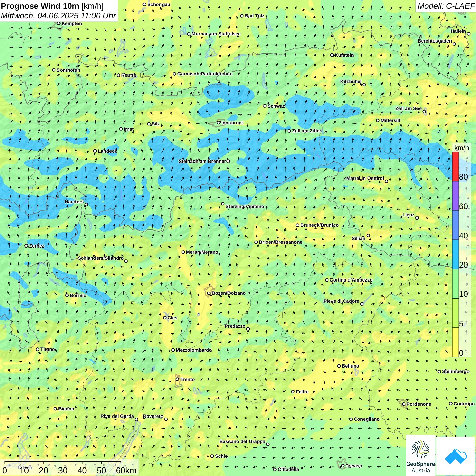The image size is (476, 476).
Task: Click the Bad Tölz label
Action: coord(254,16)
